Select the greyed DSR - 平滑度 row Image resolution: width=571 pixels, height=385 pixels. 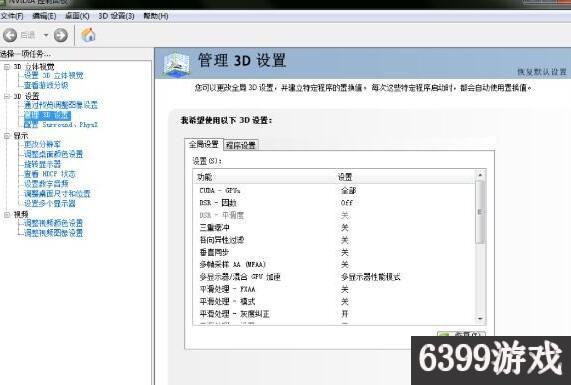coord(334,215)
